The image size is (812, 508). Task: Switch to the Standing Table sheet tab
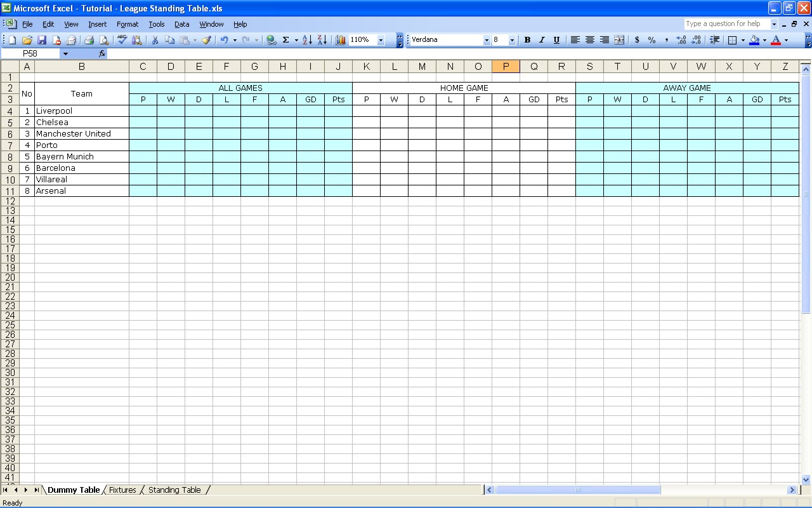click(x=174, y=490)
